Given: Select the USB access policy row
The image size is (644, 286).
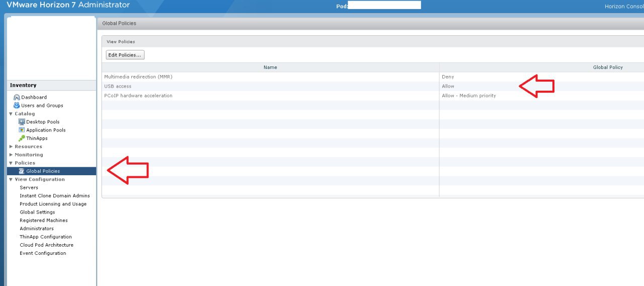Looking at the screenshot, I should click(373, 86).
